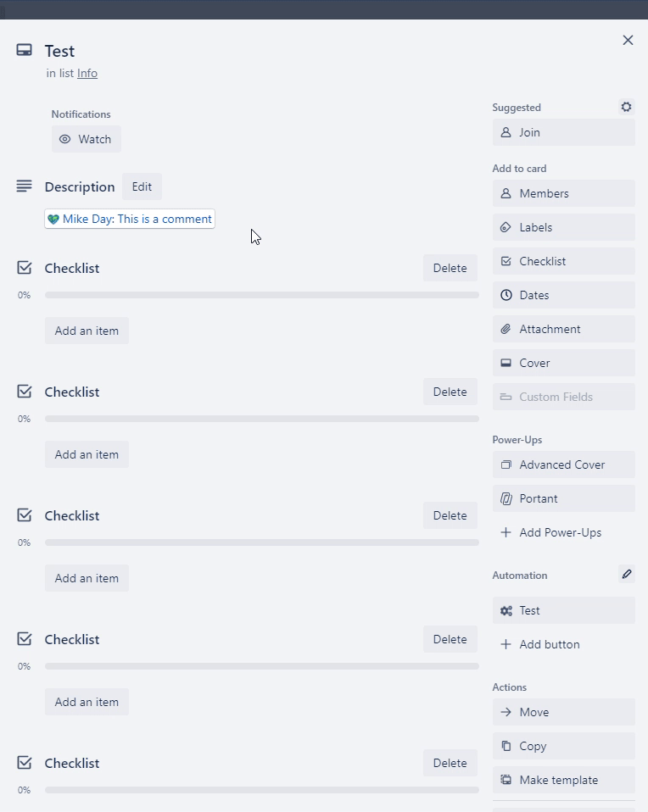This screenshot has width=648, height=812.
Task: Click the second Checklist checkbox icon
Action: 24,391
